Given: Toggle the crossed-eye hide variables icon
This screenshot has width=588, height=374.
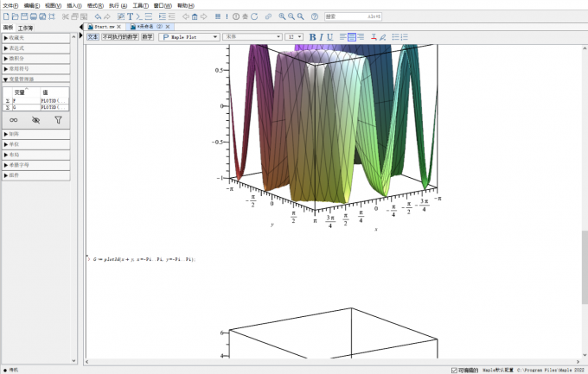Looking at the screenshot, I should point(35,120).
